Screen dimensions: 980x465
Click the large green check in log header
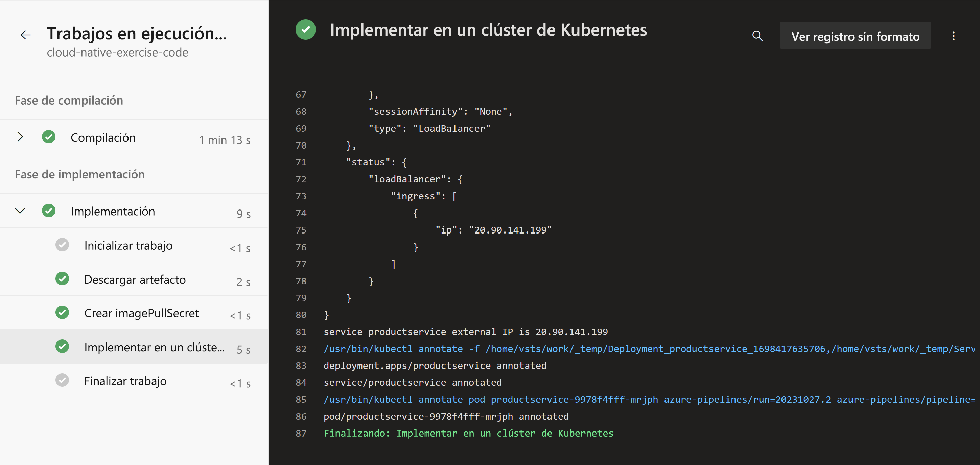click(x=305, y=30)
